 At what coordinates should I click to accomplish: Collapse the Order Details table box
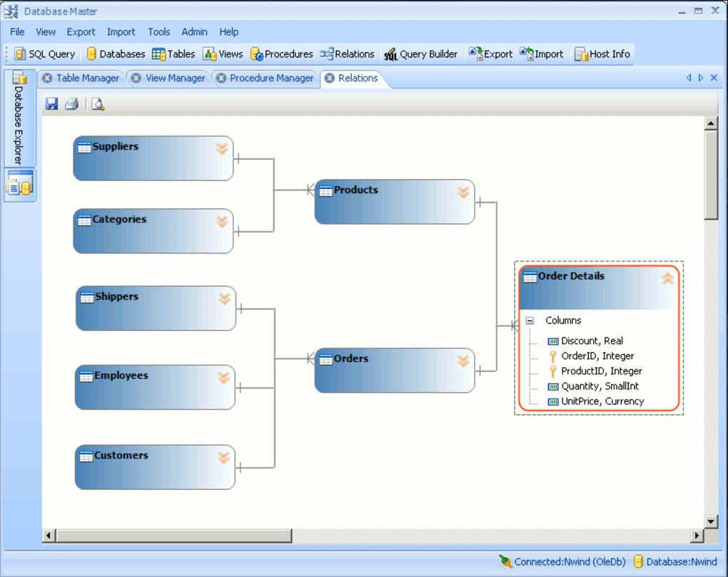(667, 279)
